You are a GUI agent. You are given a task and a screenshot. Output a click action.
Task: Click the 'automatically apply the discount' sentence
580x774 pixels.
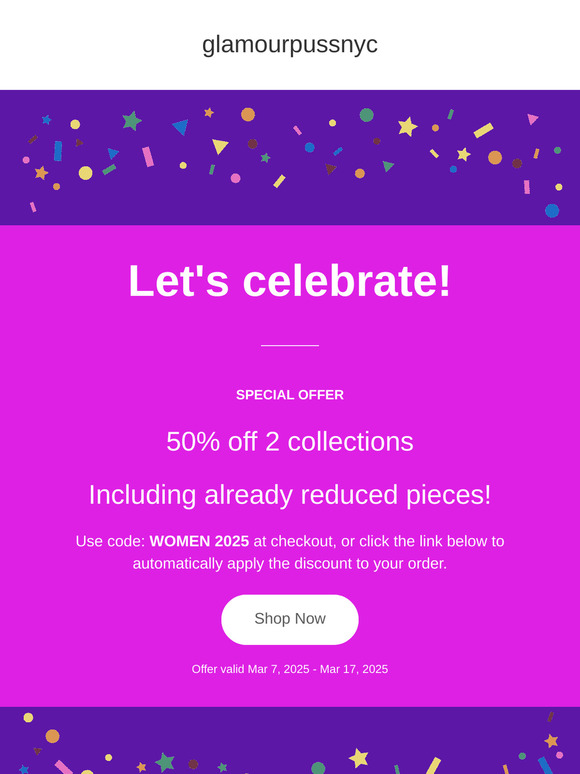point(290,563)
